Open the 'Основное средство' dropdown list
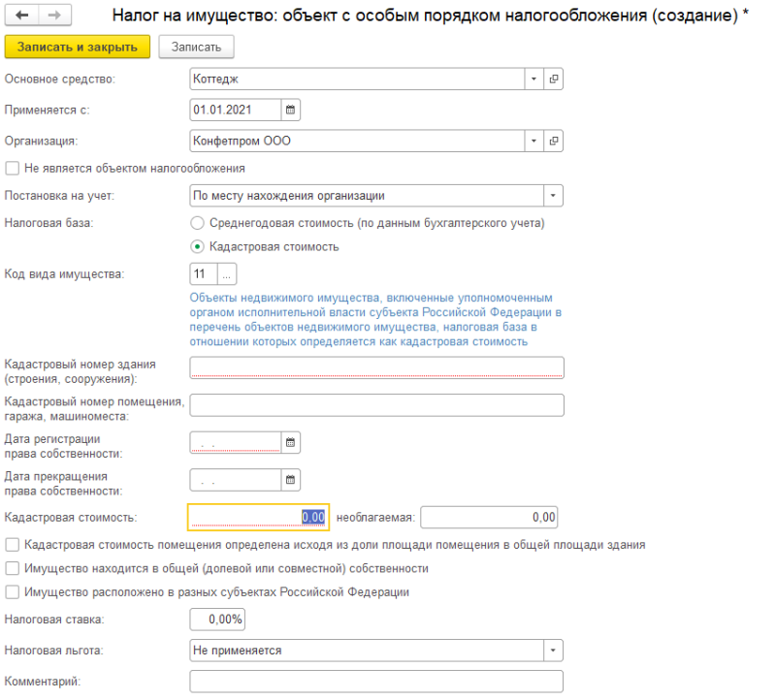This screenshot has height=700, width=776. coord(533,80)
